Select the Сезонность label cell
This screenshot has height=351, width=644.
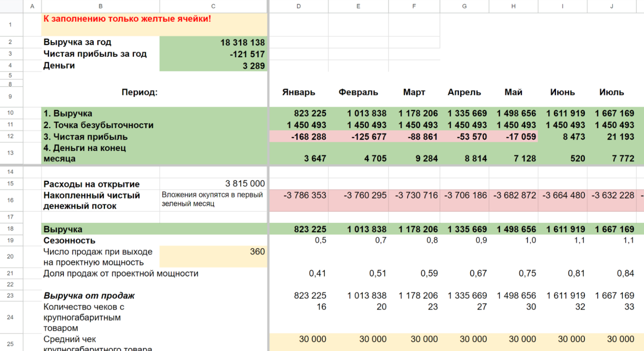tap(100, 240)
